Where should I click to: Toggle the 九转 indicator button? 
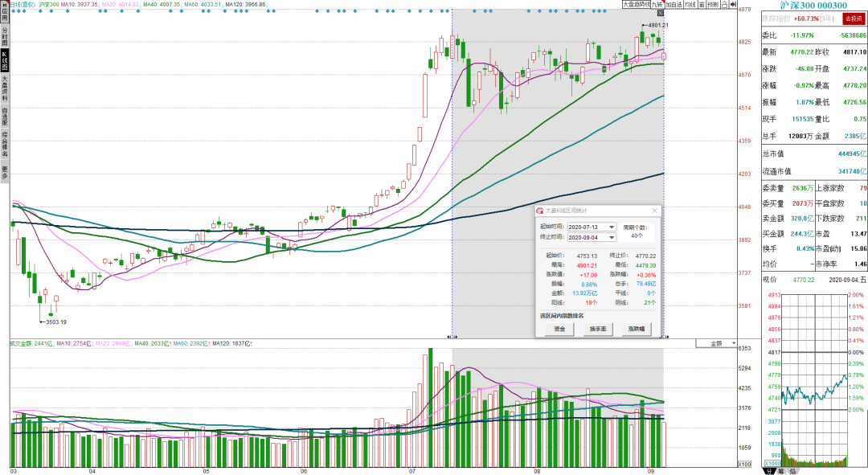pyautogui.click(x=657, y=4)
